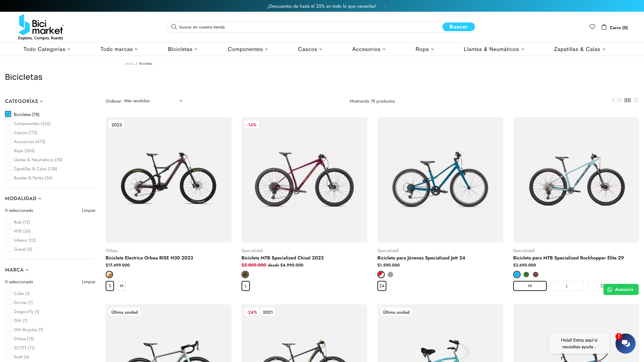The height and width of the screenshot is (362, 644).
Task: Select the four-column grid layout
Action: 628,100
